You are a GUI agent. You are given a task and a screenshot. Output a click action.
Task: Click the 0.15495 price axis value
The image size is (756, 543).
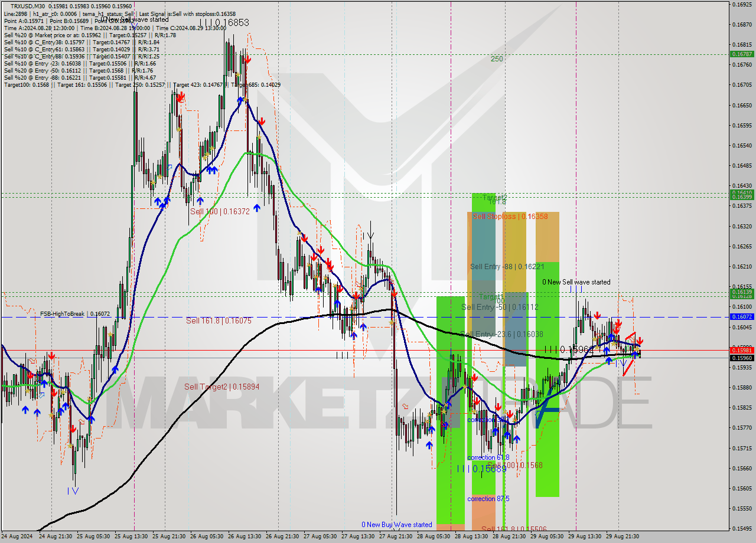click(x=742, y=528)
